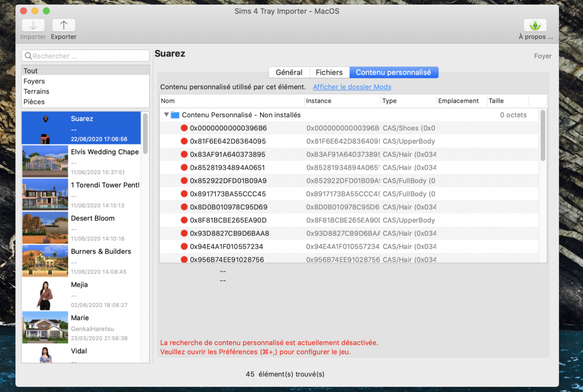Select the Contenu personnalisé tab

coord(394,72)
